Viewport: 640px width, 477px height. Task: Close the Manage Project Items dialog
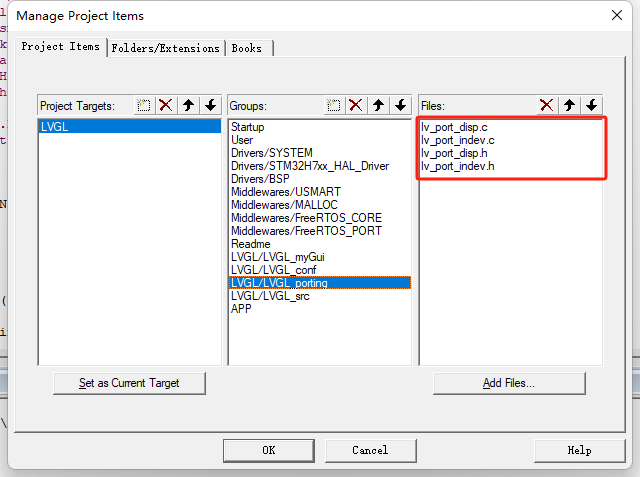617,16
